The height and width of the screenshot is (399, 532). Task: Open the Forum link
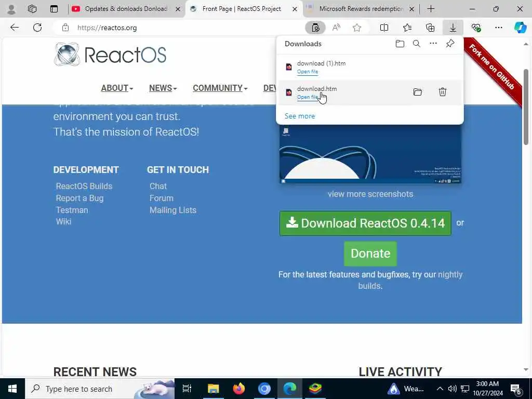(x=162, y=198)
